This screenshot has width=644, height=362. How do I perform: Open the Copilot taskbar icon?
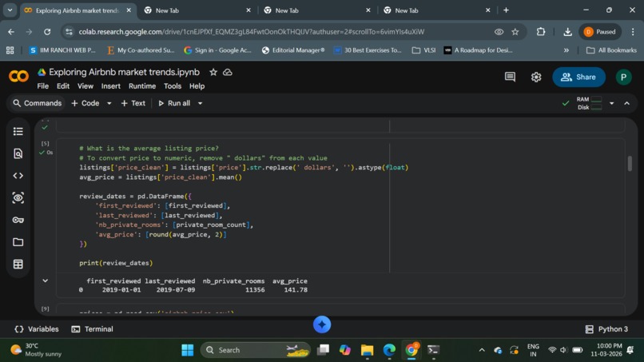(345, 350)
